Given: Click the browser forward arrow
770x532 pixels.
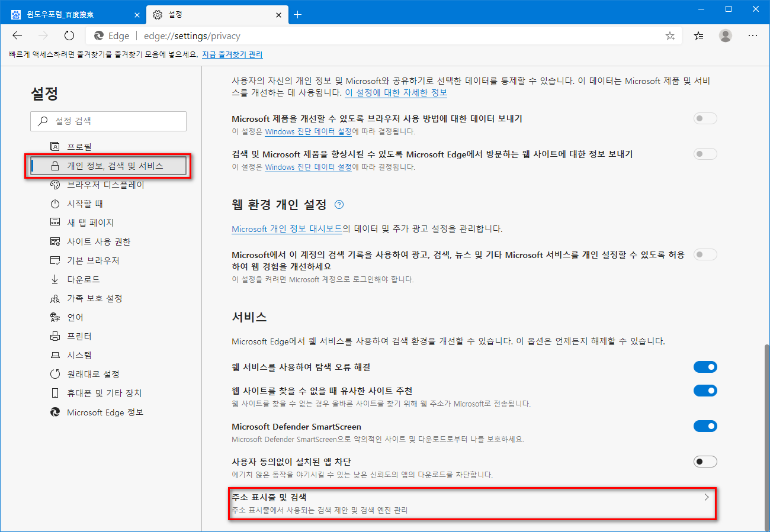Looking at the screenshot, I should [x=43, y=36].
